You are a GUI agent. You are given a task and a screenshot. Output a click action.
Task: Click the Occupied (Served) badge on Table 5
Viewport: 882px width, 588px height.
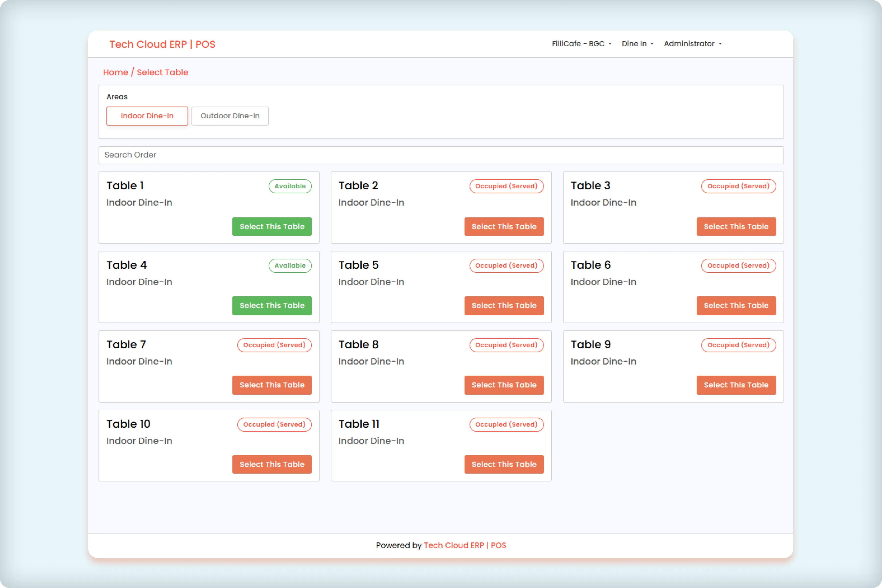coord(506,265)
